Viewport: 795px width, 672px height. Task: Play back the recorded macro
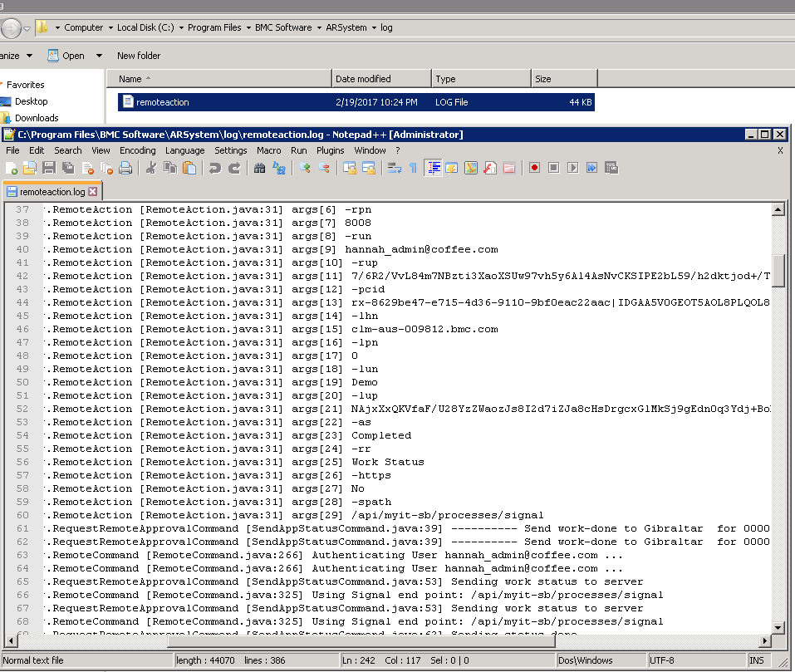pos(573,169)
